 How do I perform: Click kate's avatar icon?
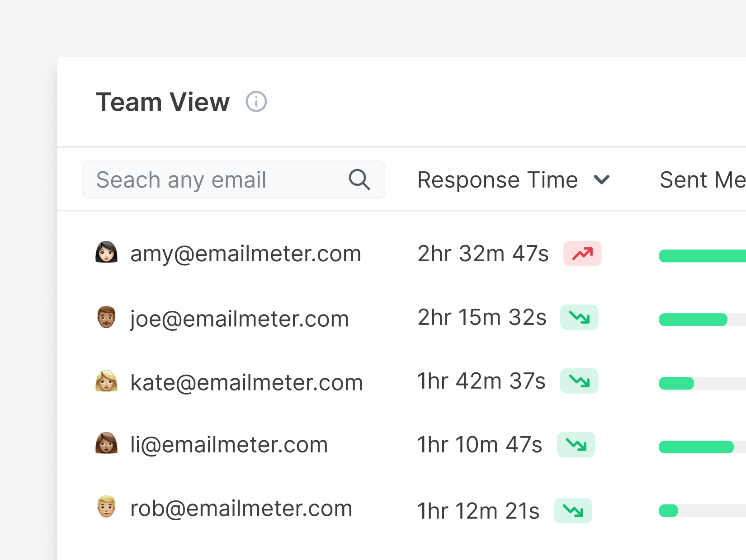(107, 381)
